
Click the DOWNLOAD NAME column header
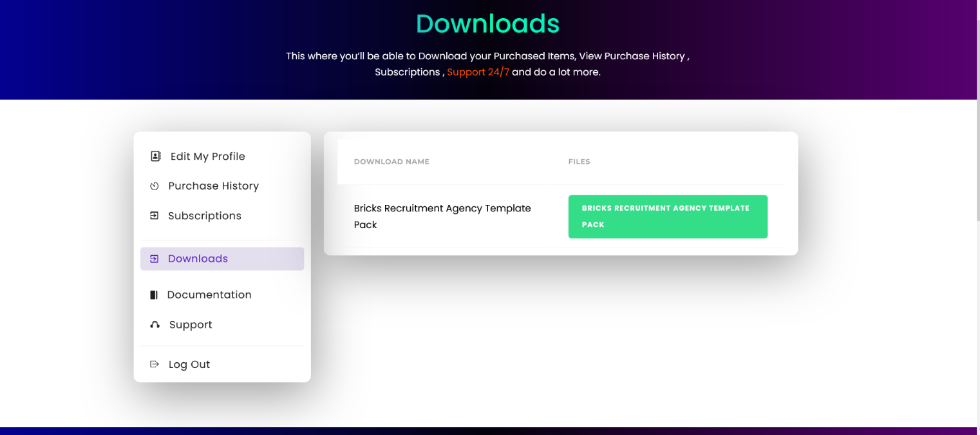pos(391,161)
